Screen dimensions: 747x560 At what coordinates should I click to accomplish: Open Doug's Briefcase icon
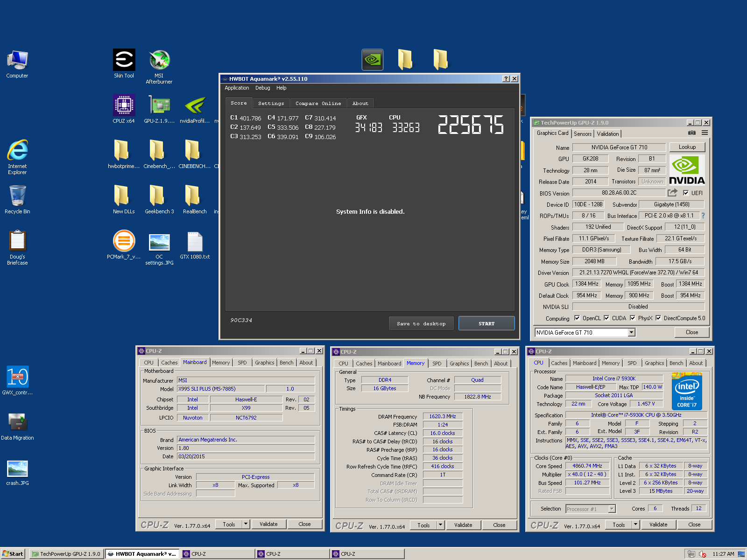[x=17, y=247]
